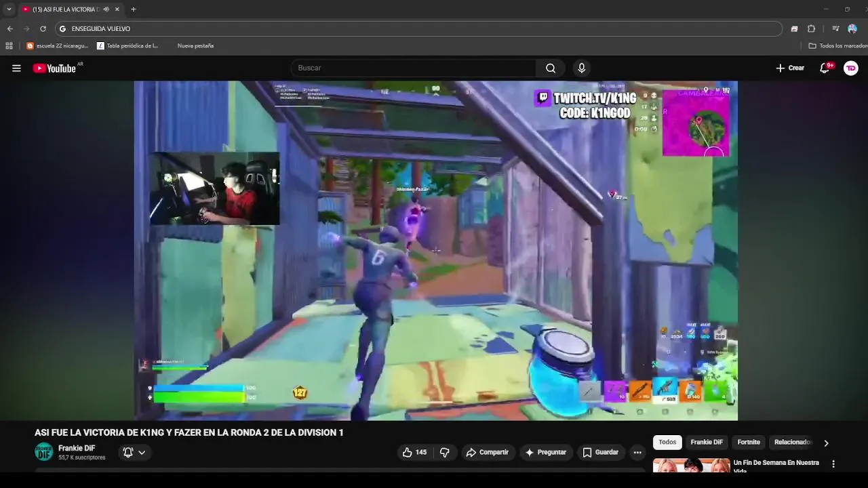Click the extension icon left of puzzle
The width and height of the screenshot is (868, 488).
[x=794, y=28]
